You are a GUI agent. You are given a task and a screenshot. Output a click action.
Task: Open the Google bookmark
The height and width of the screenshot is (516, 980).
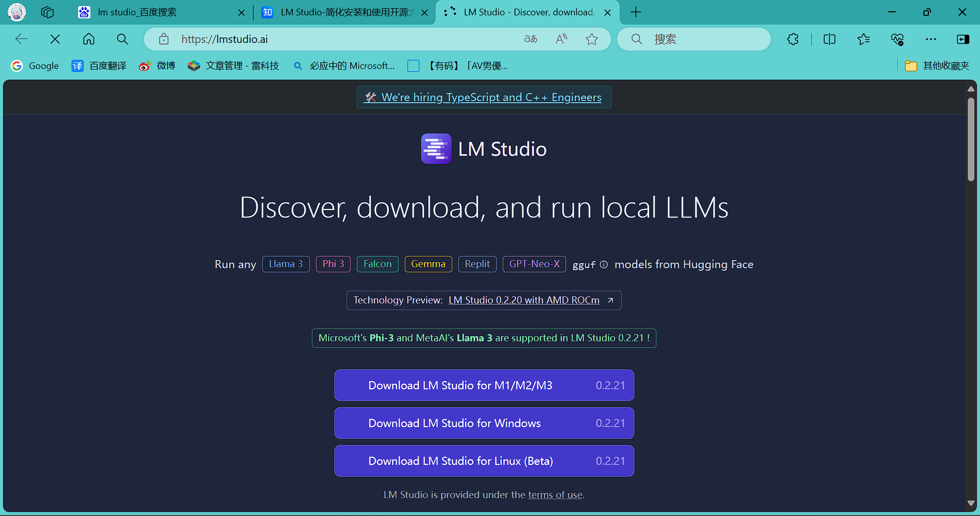pyautogui.click(x=35, y=66)
